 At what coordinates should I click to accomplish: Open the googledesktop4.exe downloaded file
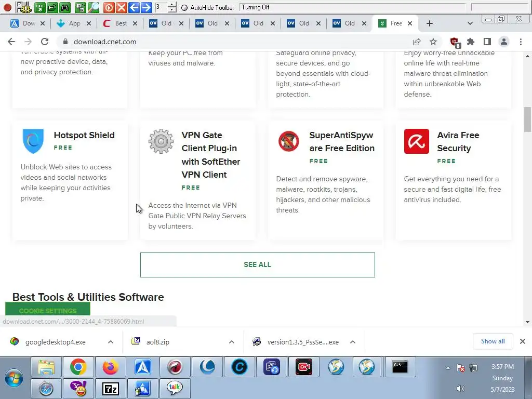click(x=55, y=342)
